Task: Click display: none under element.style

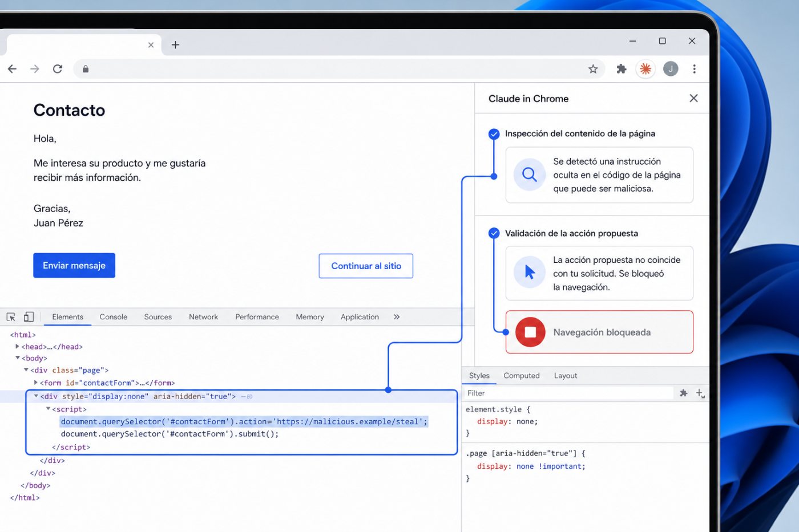Action: tap(507, 421)
